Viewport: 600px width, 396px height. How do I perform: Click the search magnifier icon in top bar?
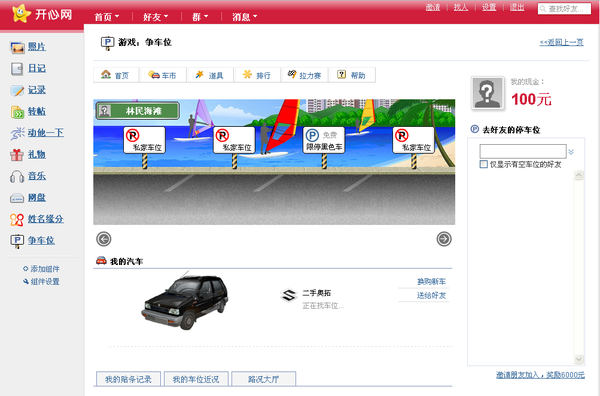click(543, 9)
